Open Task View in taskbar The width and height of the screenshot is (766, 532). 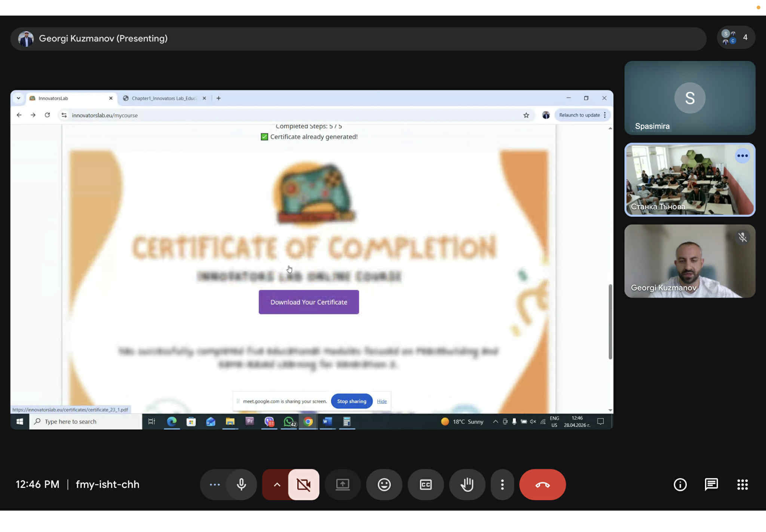click(x=151, y=422)
